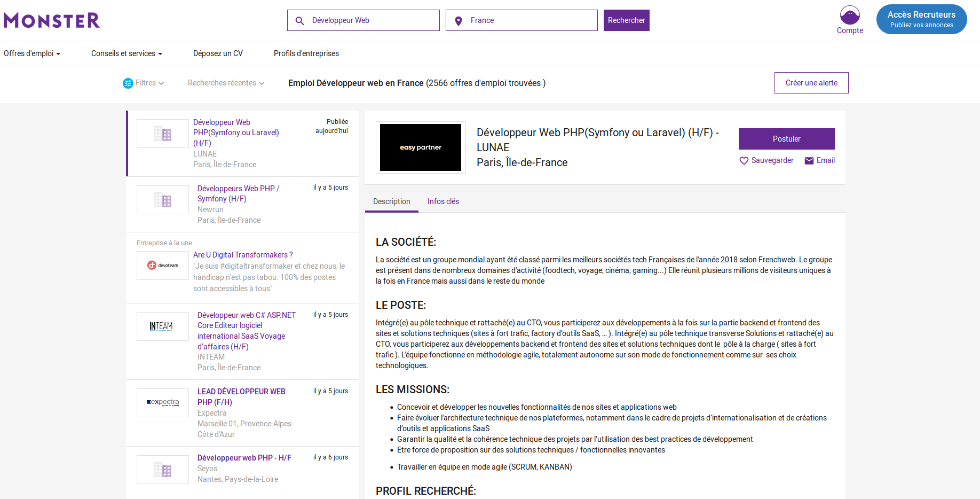
Task: Click Créer une alerte button
Action: tap(811, 83)
